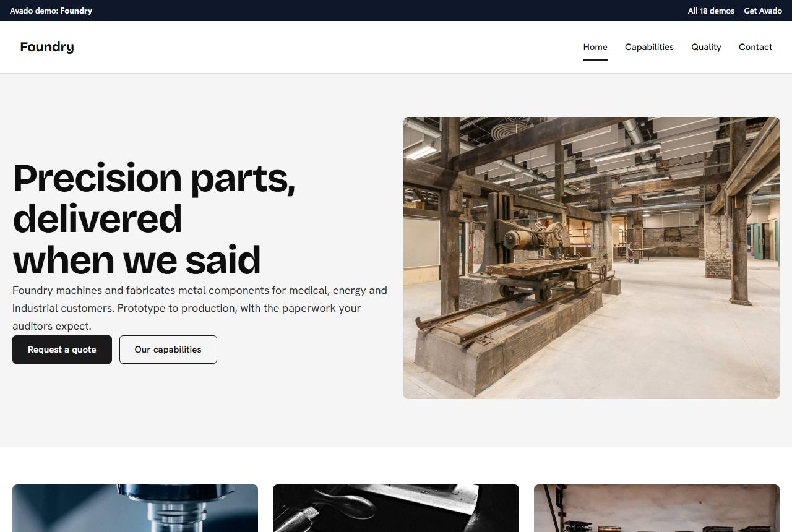
Task: Select the Our capabilities button
Action: (168, 350)
